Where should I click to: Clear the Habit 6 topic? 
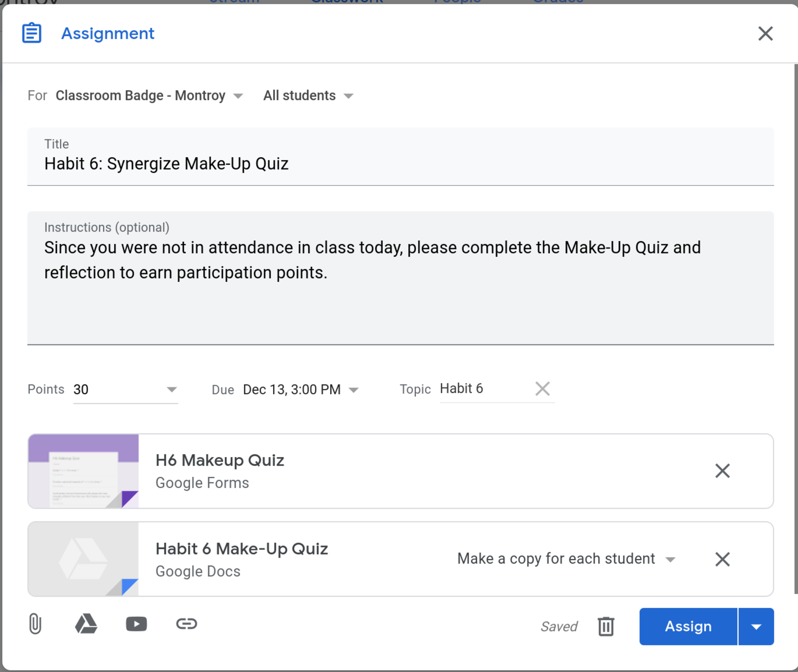(542, 388)
